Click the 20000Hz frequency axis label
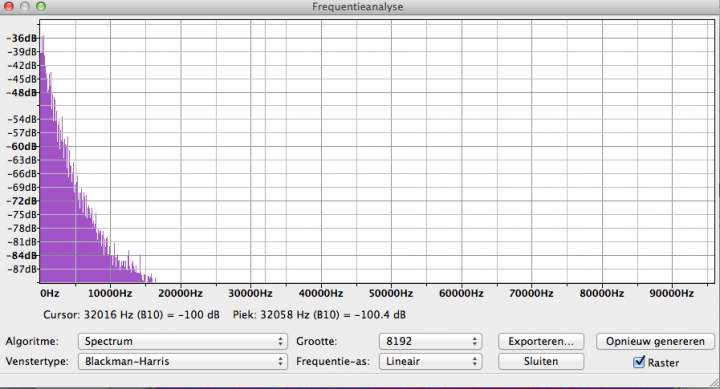Screen dimensions: 720x389 pos(180,293)
